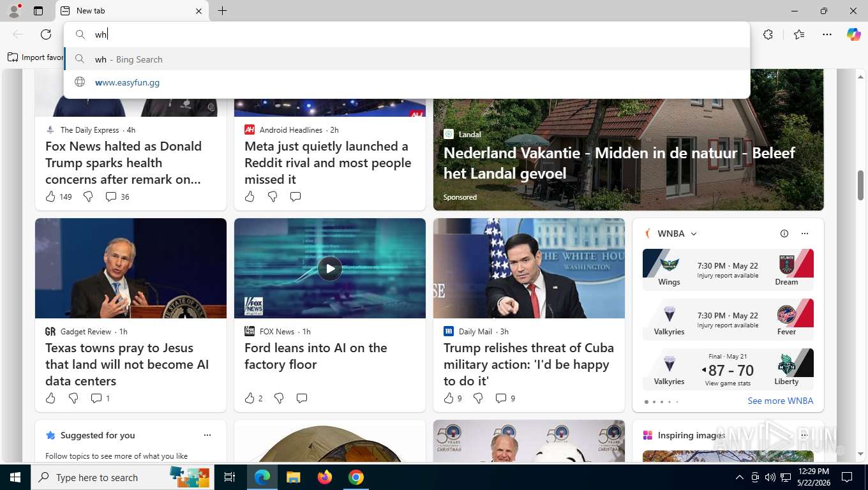
Task: Open the Extensions puzzle icon
Action: coord(768,34)
